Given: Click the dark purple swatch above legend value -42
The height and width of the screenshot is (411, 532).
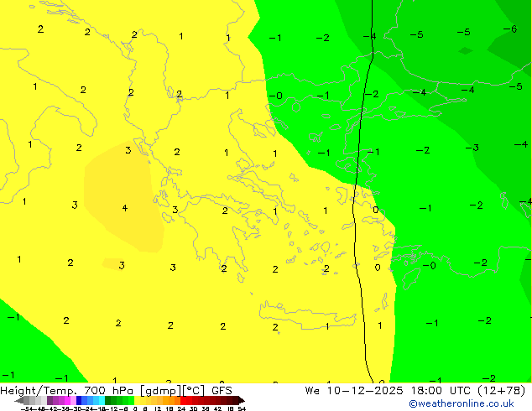Looking at the screenshot, I should 50,400.
